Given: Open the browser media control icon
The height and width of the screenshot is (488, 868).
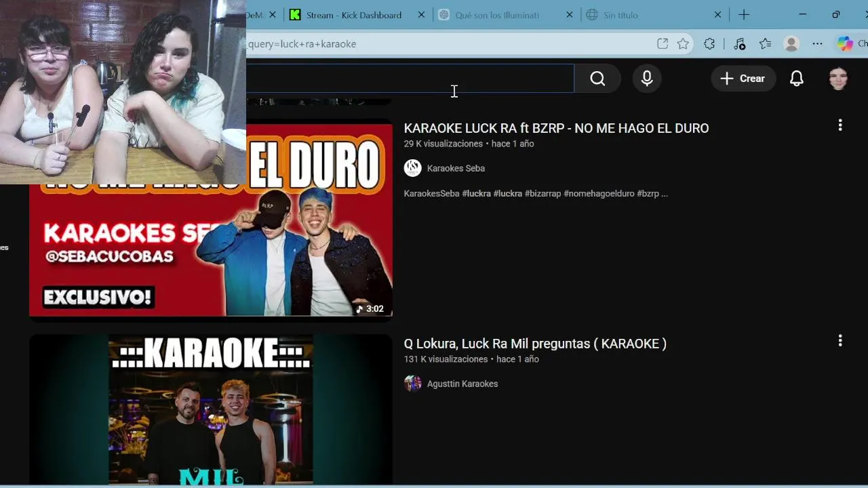Looking at the screenshot, I should point(739,44).
